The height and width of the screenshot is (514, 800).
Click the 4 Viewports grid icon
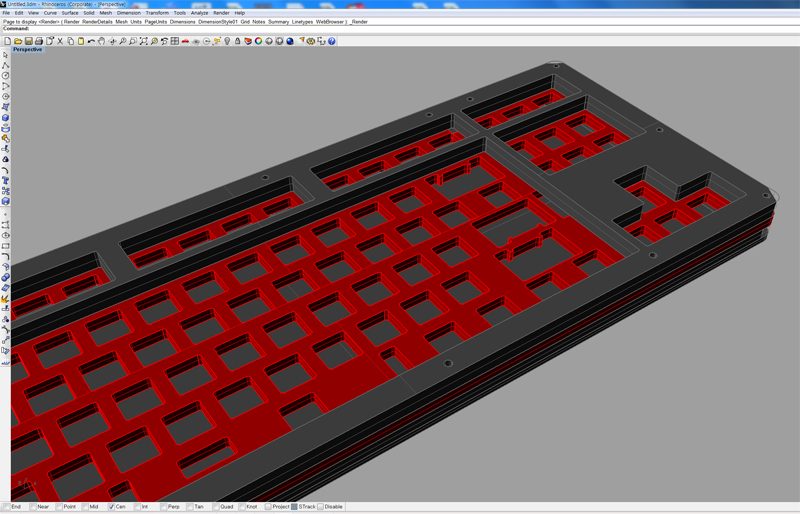click(175, 41)
